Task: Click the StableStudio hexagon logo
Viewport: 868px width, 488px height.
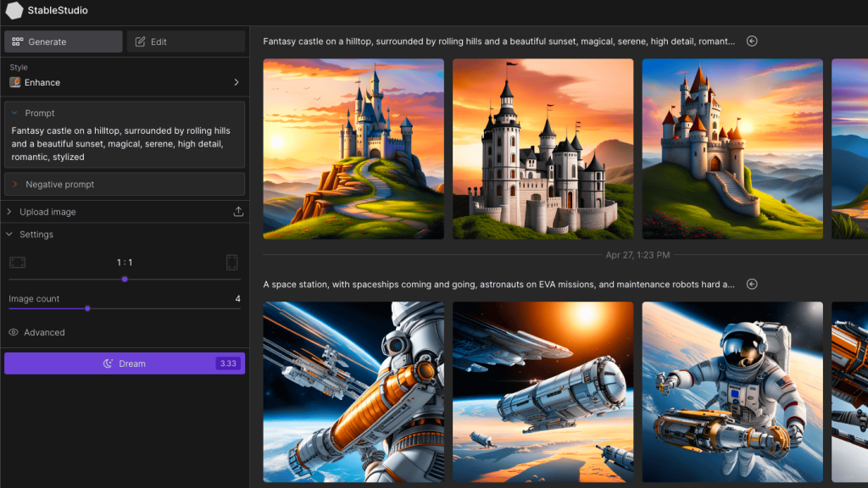Action: [14, 11]
